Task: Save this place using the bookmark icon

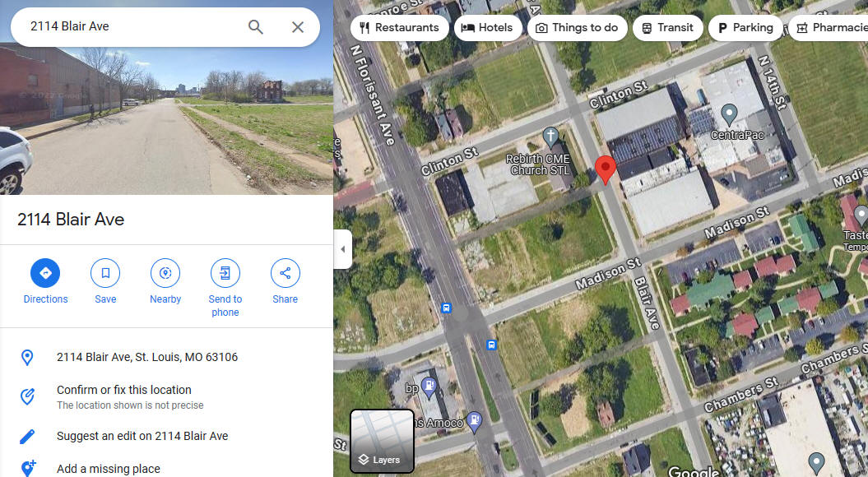Action: (105, 281)
